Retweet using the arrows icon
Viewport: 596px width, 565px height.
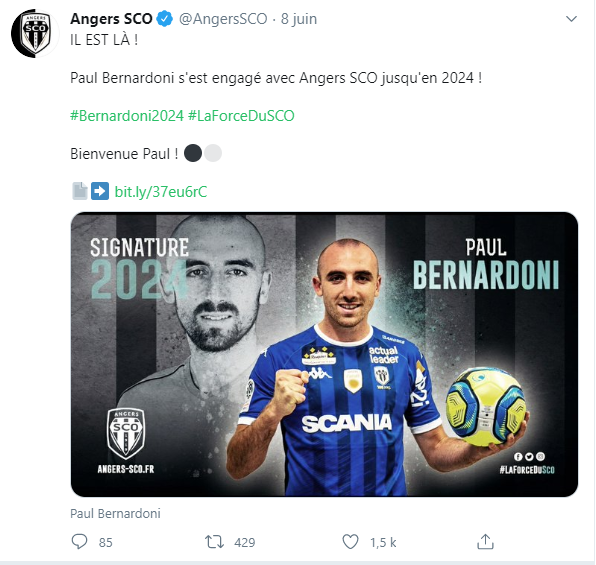point(214,542)
